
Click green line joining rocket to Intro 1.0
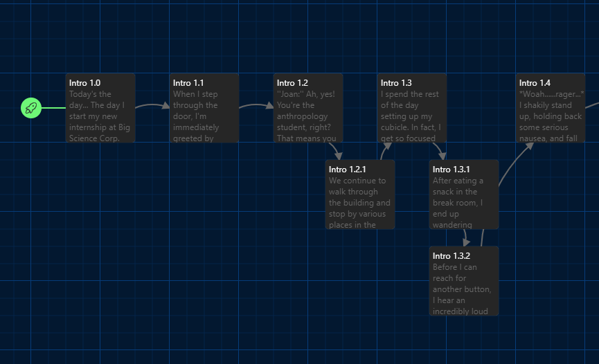53,108
